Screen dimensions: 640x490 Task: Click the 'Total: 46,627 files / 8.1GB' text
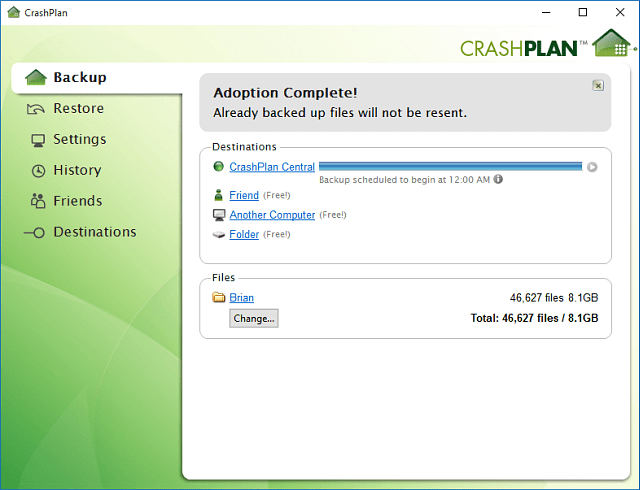534,318
